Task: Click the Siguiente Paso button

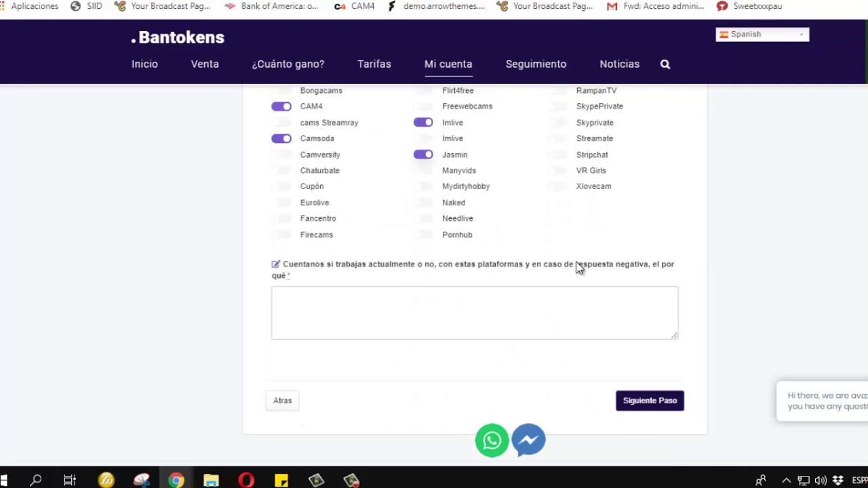Action: [650, 401]
